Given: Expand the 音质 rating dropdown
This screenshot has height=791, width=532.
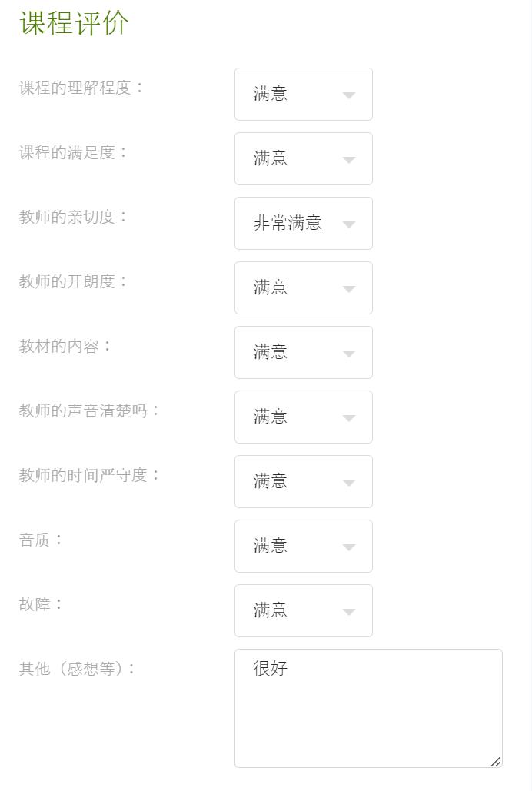Looking at the screenshot, I should [x=303, y=546].
